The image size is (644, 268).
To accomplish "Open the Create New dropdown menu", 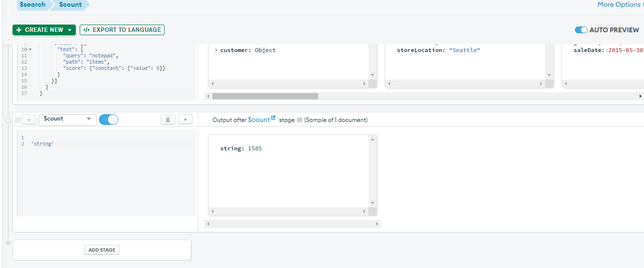I will [44, 30].
